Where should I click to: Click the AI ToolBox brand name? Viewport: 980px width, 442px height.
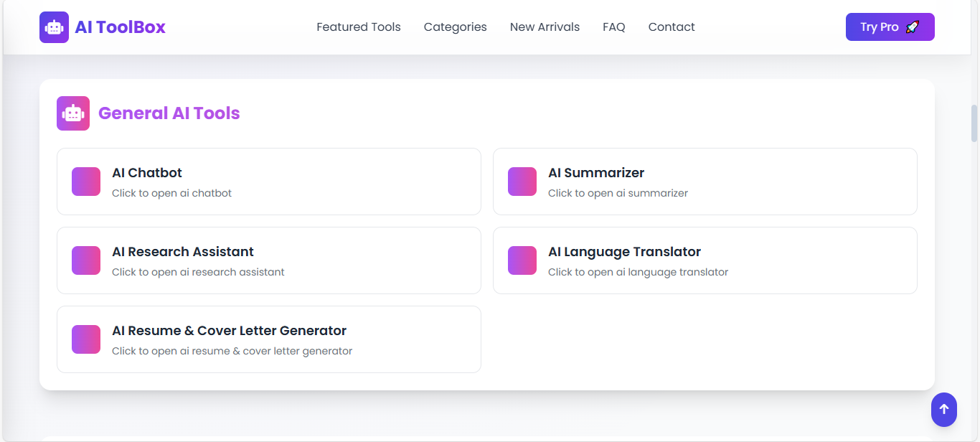(121, 27)
